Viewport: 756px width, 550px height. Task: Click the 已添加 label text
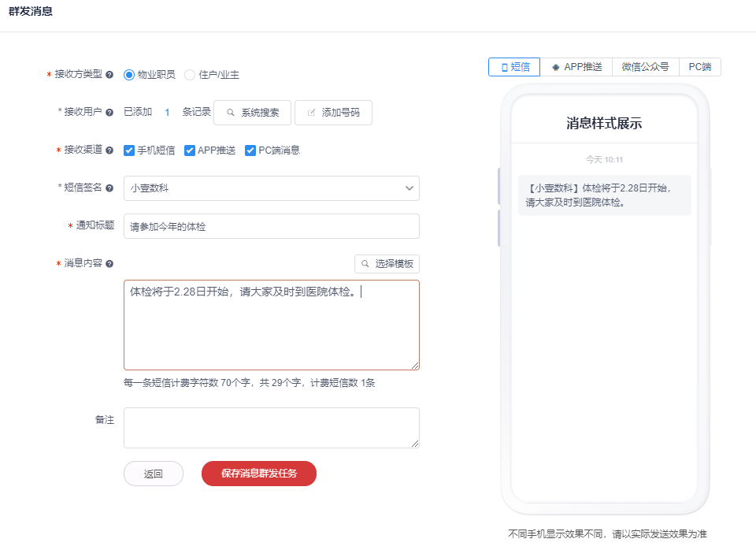pos(138,112)
